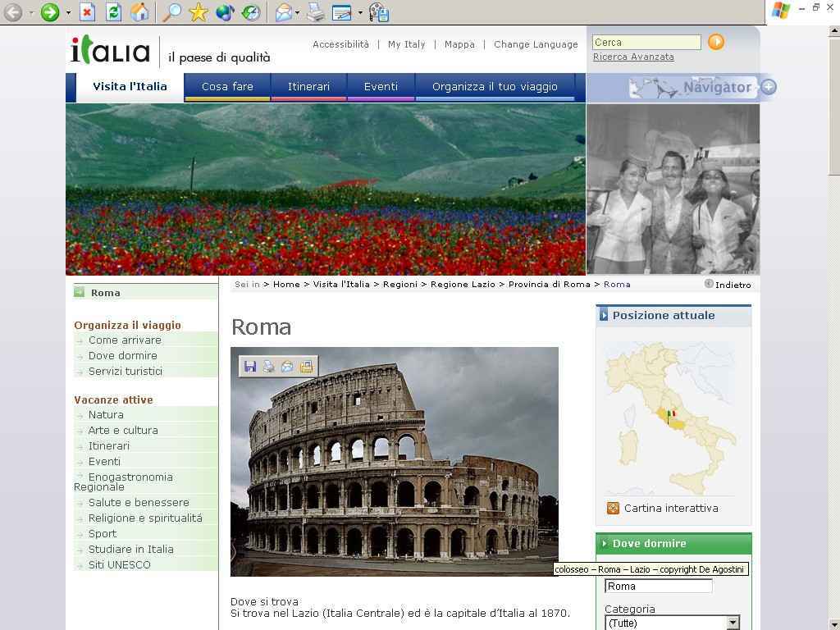This screenshot has width=840, height=630.
Task: Open the Eventi navigation tab
Action: tap(381, 86)
